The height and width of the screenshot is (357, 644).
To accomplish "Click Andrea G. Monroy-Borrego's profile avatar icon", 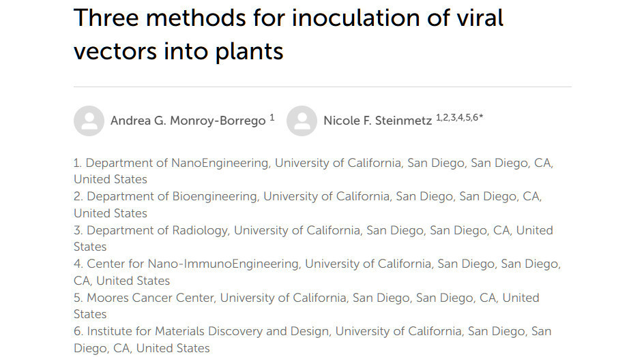I will (x=89, y=121).
